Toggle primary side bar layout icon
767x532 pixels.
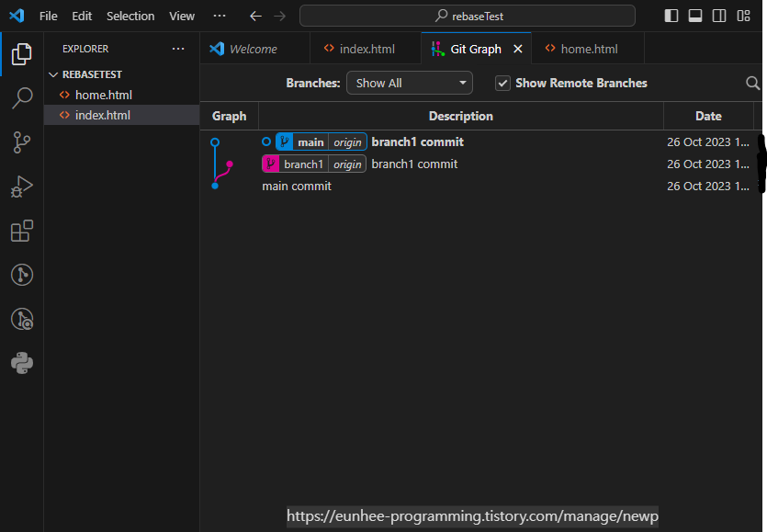671,16
